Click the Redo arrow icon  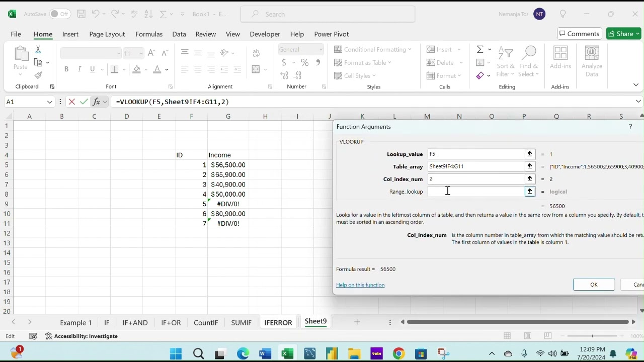click(x=115, y=14)
